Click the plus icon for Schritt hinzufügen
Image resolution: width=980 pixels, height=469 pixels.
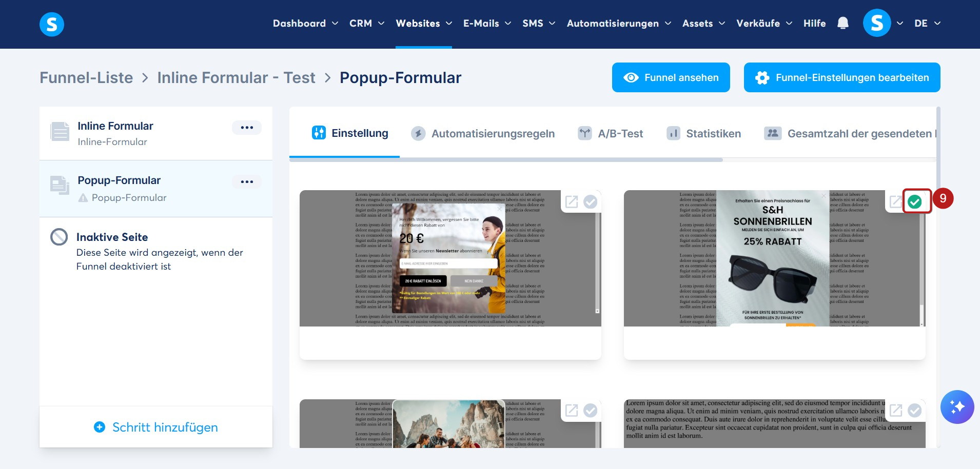tap(100, 427)
